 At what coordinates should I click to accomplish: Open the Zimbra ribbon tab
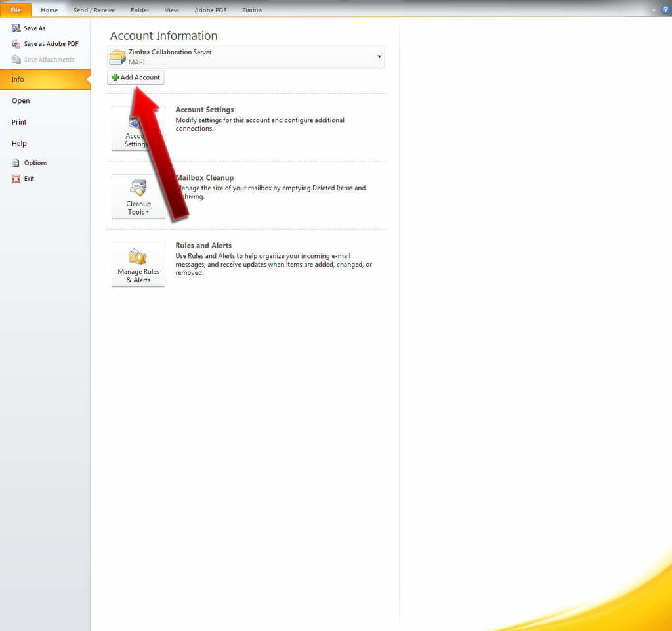tap(252, 10)
